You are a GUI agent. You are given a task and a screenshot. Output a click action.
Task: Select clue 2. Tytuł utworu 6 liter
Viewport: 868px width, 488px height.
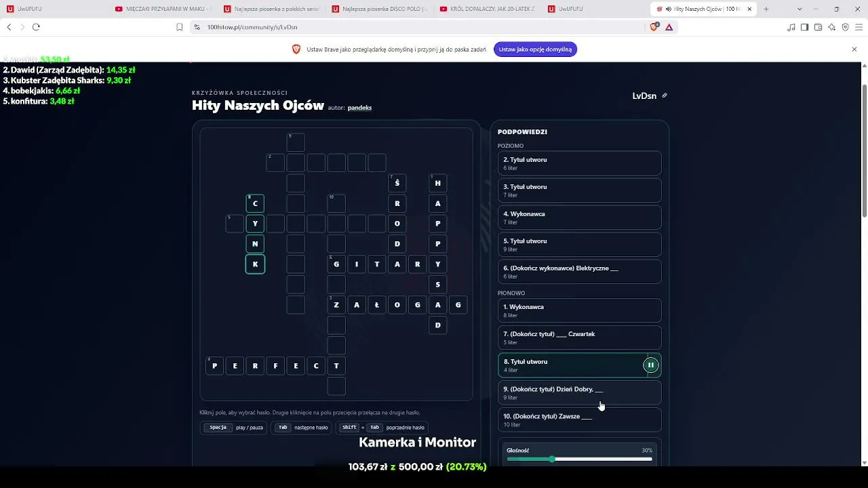[579, 163]
